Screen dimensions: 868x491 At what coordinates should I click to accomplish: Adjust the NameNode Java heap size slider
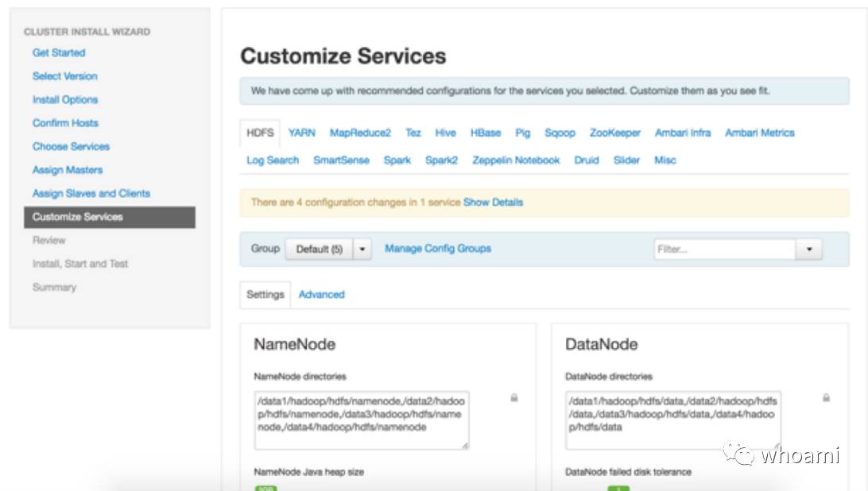[265, 486]
